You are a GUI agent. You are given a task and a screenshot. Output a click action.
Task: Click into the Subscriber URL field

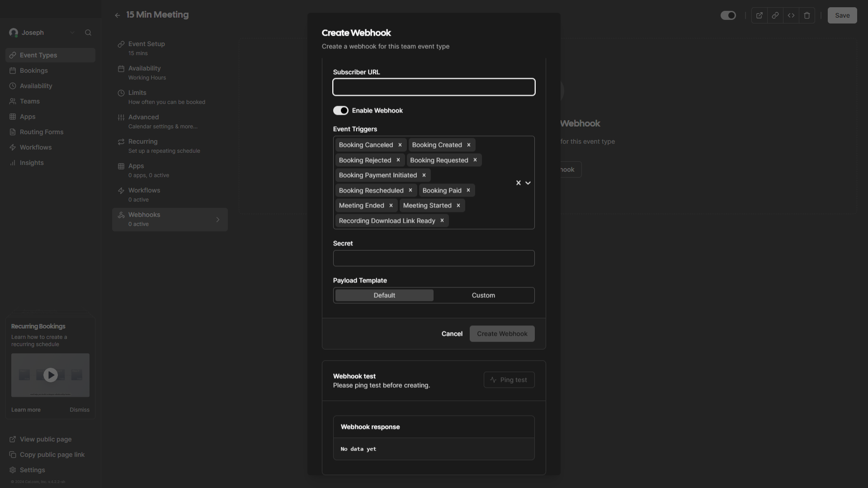coord(434,87)
